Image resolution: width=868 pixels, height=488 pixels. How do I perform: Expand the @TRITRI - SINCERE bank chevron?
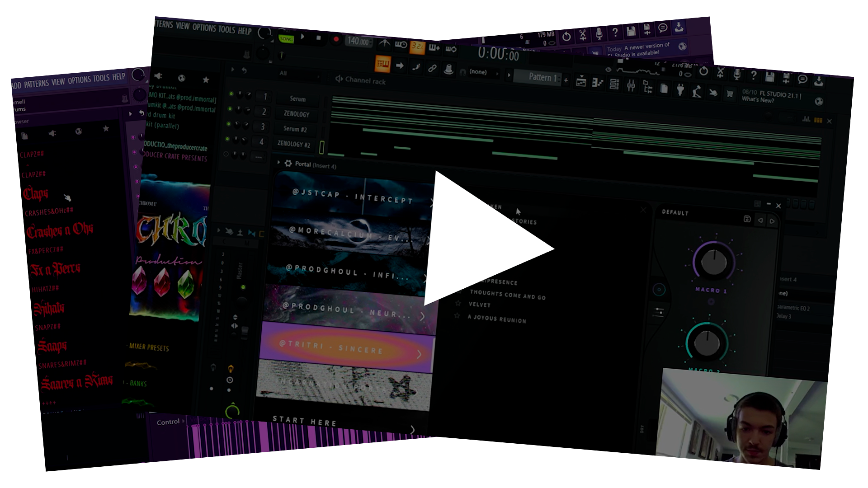point(419,354)
